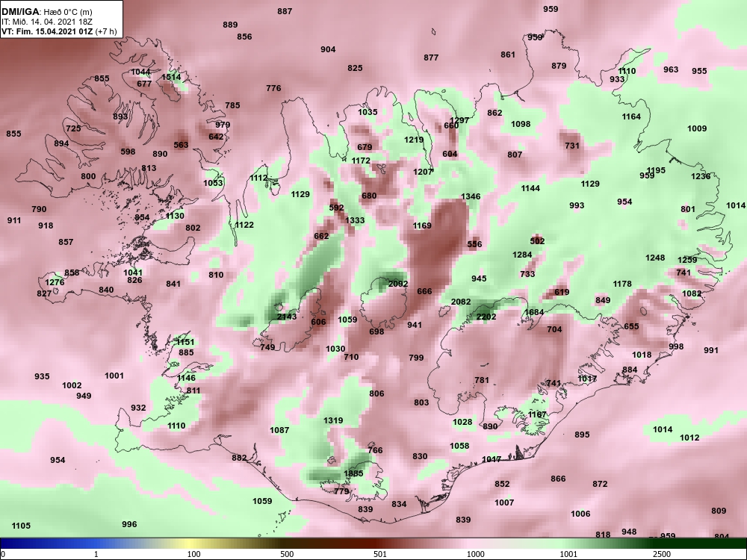
Task: Click the map value 1151
Action: [x=185, y=342]
